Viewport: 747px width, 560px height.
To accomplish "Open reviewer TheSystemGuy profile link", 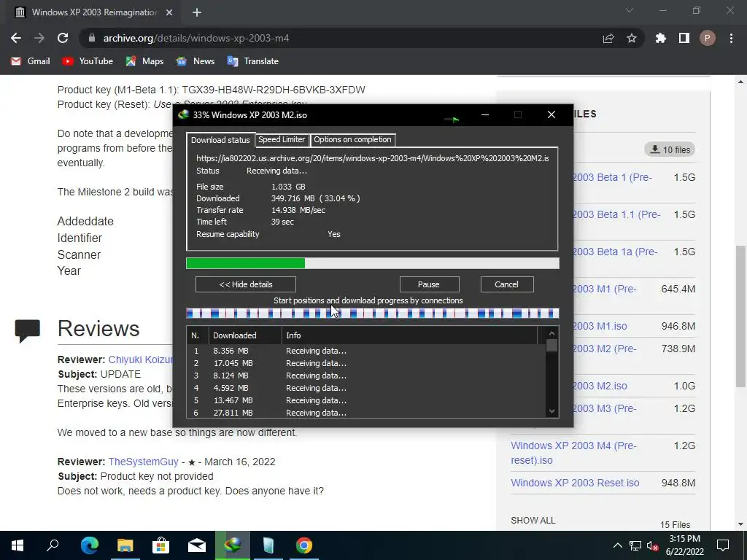I will [x=144, y=462].
